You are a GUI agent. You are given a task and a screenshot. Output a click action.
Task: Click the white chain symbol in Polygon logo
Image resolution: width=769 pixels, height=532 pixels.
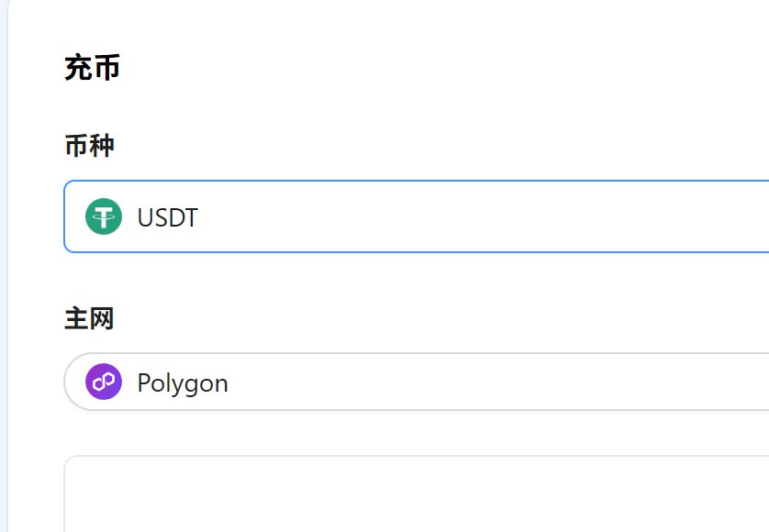pyautogui.click(x=104, y=382)
